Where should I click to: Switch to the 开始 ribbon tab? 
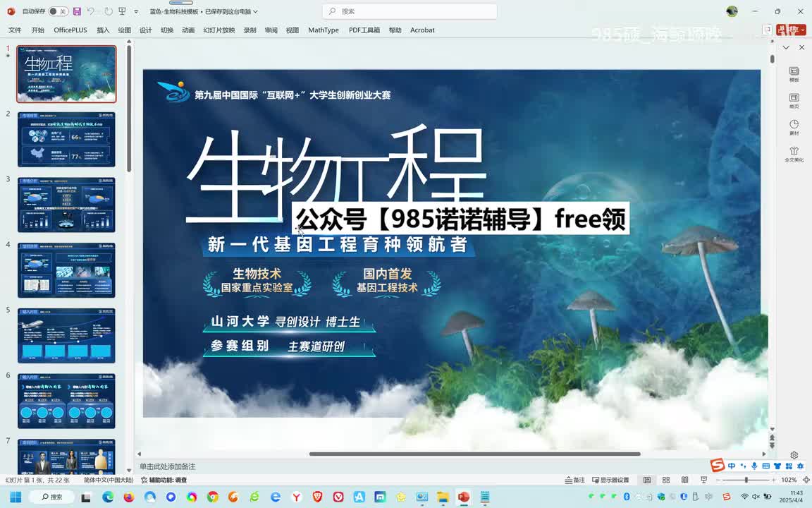38,30
